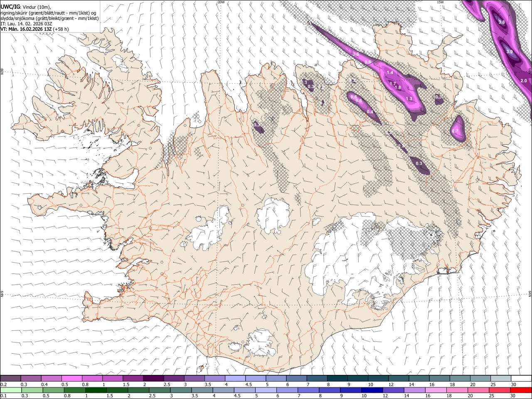Click the '64N' latitude label at right edge
The width and height of the screenshot is (532, 399).
point(530,293)
